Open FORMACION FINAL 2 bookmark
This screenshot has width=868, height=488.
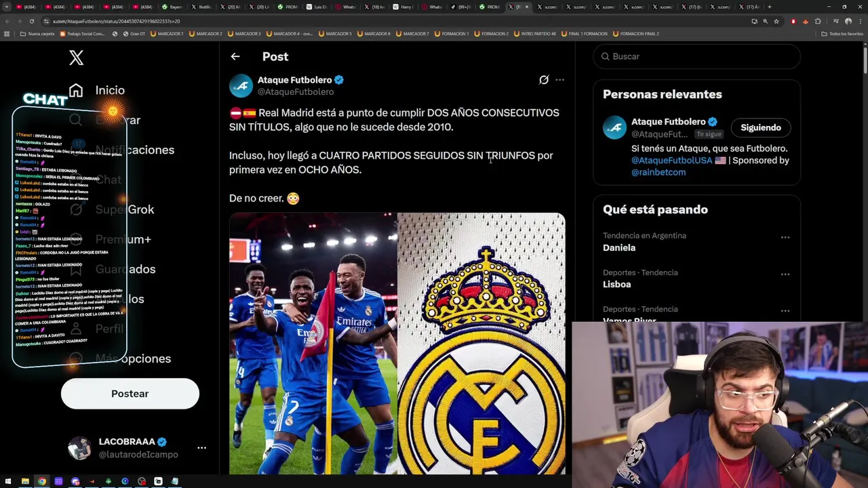coord(635,34)
